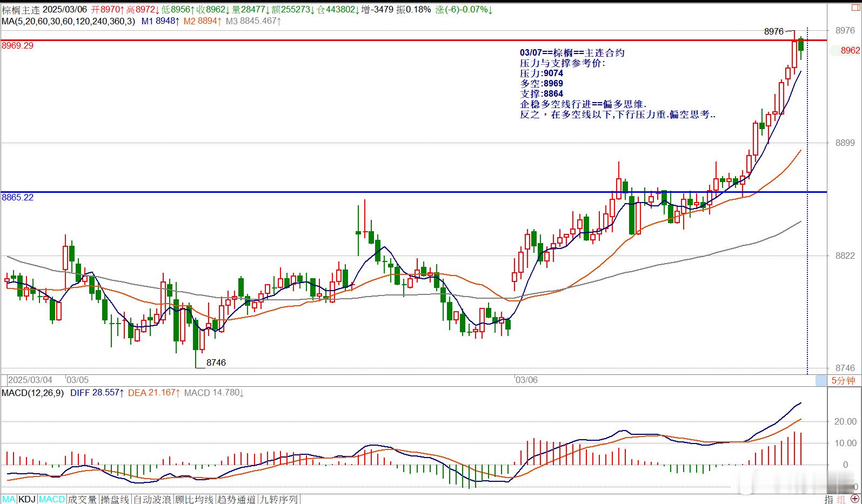Click the MACD 14.780 value
Image resolution: width=862 pixels, height=504 pixels.
click(214, 393)
